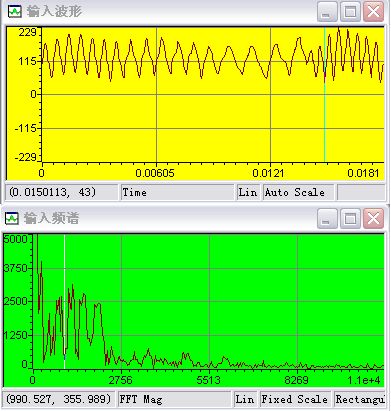This screenshot has width=391, height=411.
Task: Minimize the input waveform window
Action: click(327, 12)
